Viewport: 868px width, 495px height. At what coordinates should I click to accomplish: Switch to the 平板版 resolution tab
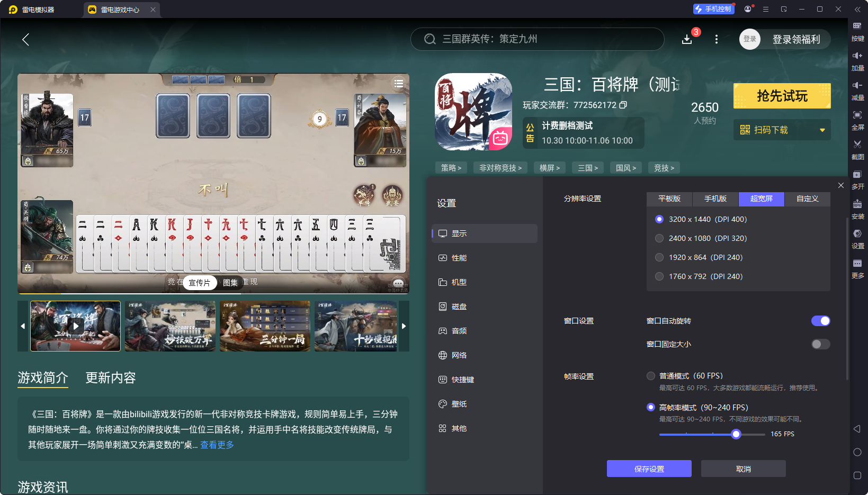tap(669, 199)
